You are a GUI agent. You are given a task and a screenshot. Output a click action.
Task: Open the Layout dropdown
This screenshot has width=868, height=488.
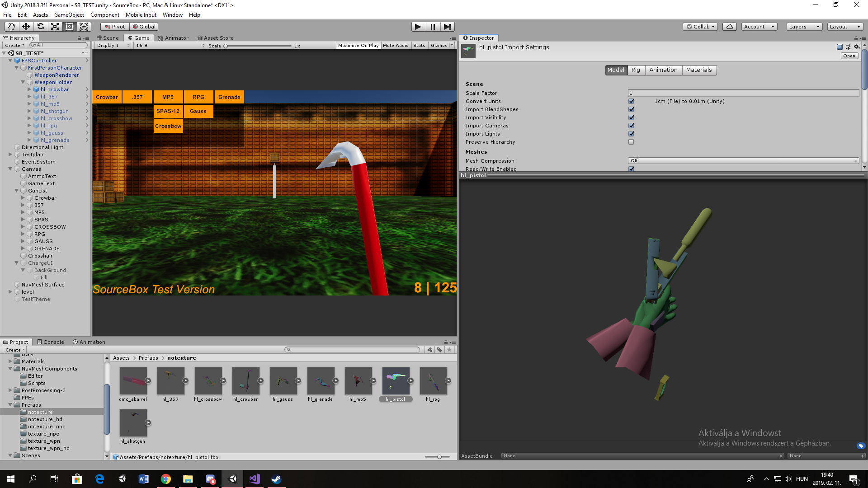845,27
